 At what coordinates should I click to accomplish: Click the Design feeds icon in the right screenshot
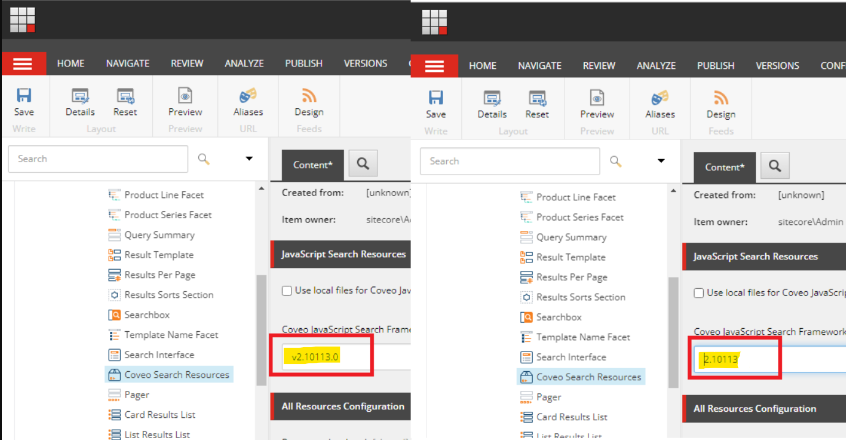(x=721, y=98)
